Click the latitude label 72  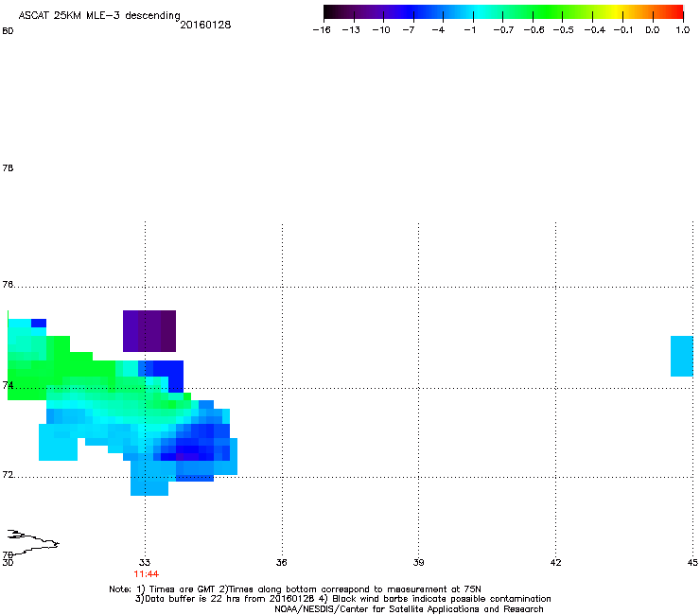point(8,474)
